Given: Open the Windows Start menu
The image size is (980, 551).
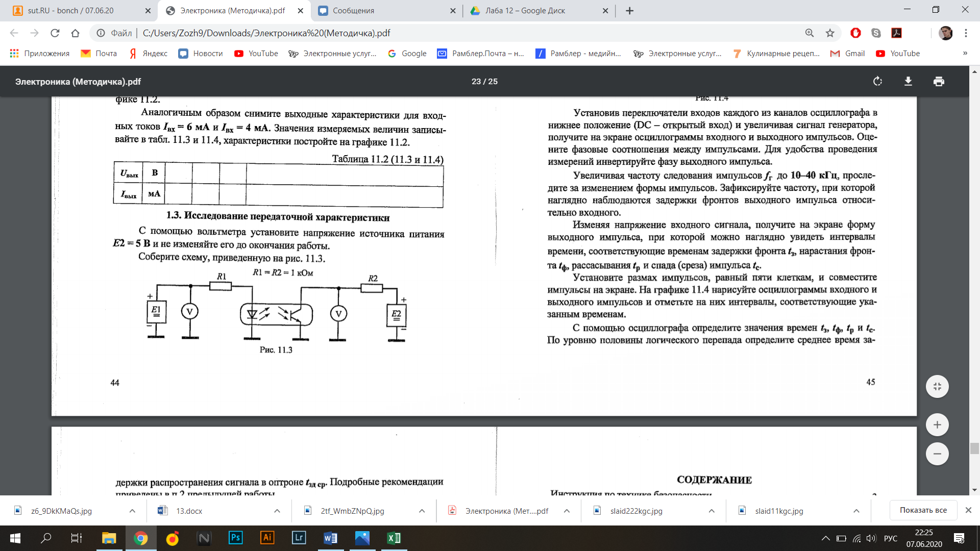Looking at the screenshot, I should point(15,538).
